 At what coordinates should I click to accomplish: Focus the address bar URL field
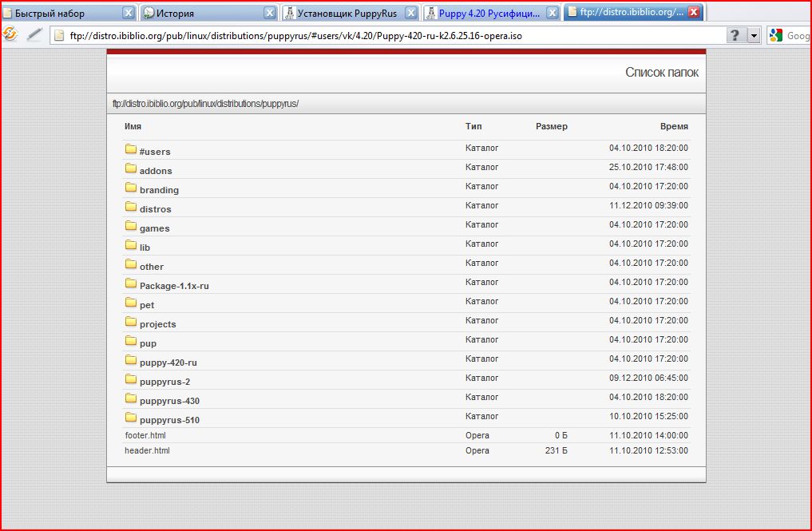pyautogui.click(x=387, y=36)
